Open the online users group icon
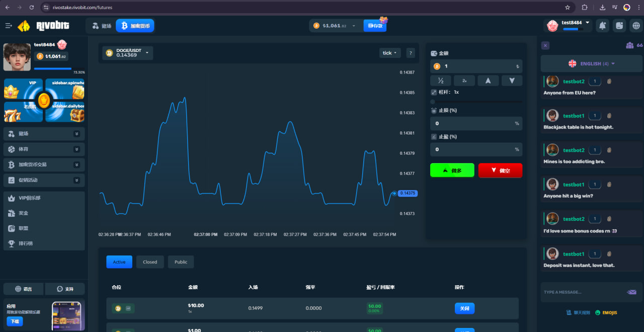Viewport: 644px width, 332px height. point(629,45)
